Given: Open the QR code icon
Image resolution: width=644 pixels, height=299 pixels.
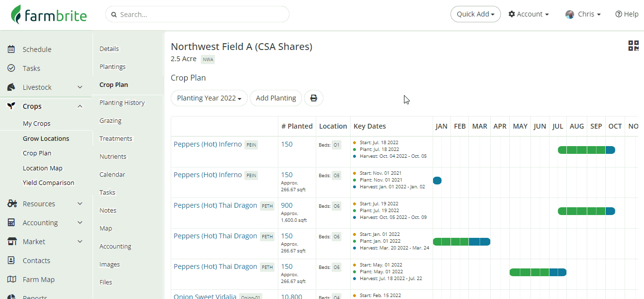Looking at the screenshot, I should click(633, 46).
